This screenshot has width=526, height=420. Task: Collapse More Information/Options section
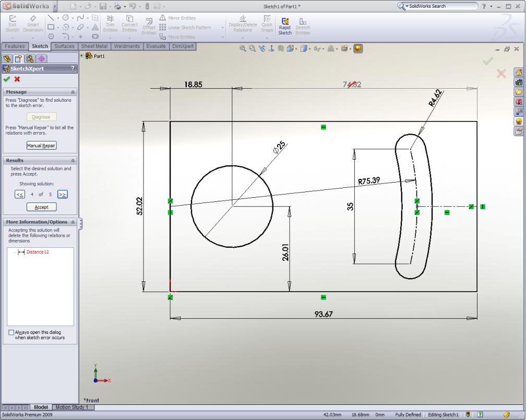73,222
